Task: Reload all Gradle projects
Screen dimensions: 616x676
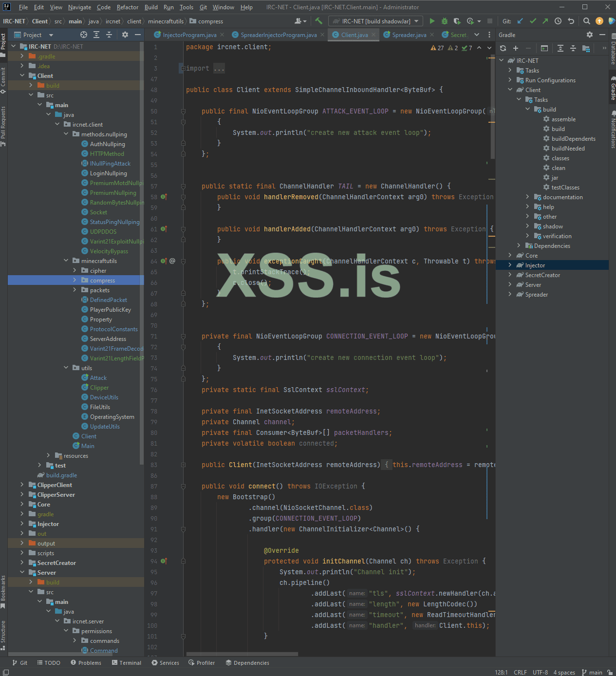Action: [503, 48]
